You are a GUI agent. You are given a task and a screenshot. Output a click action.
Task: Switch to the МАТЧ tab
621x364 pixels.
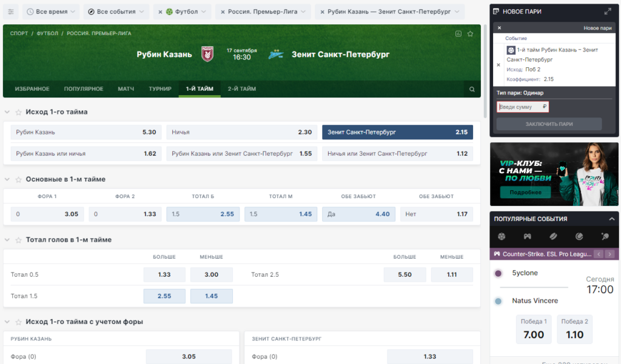pyautogui.click(x=126, y=88)
